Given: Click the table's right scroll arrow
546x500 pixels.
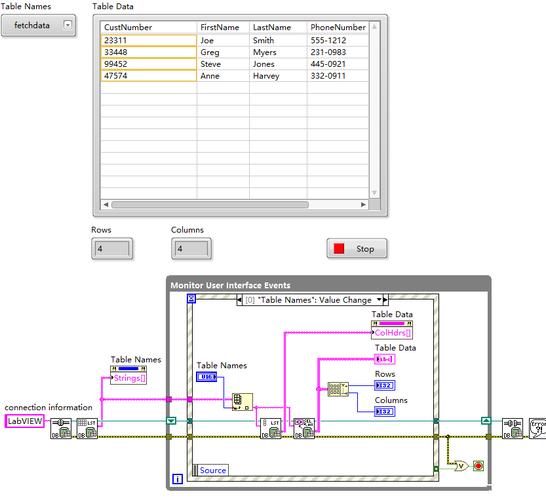Looking at the screenshot, I should 363,204.
